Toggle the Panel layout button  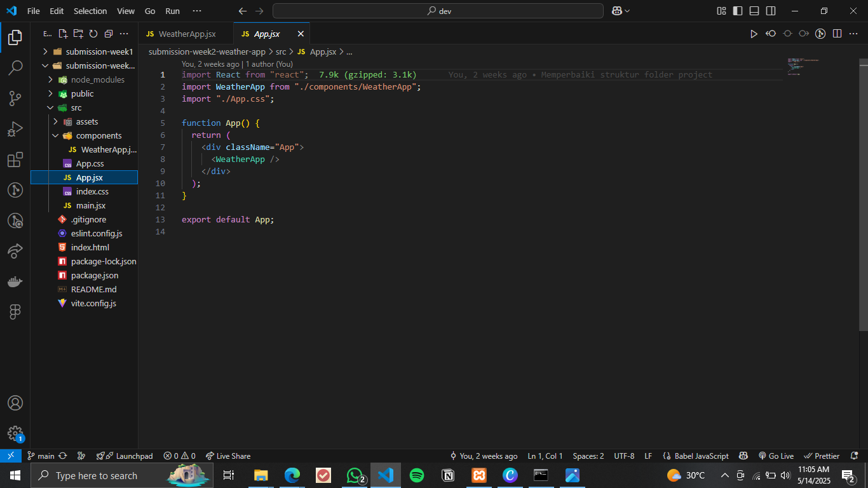click(754, 11)
